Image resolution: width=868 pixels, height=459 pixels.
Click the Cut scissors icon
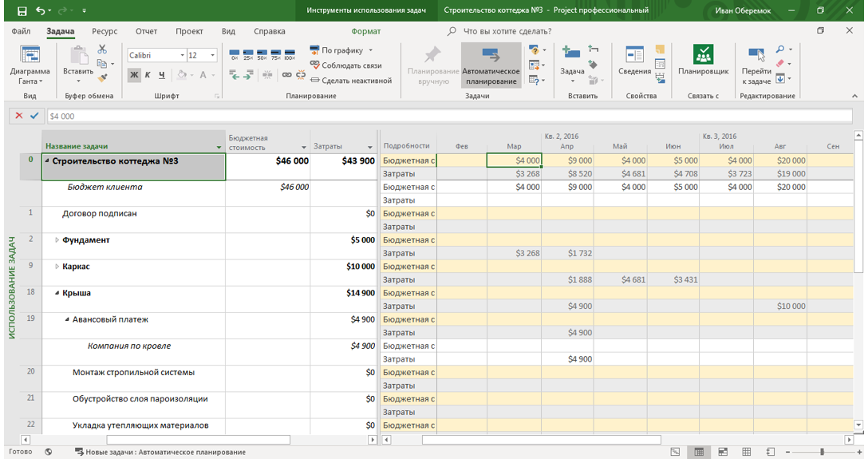(x=102, y=49)
